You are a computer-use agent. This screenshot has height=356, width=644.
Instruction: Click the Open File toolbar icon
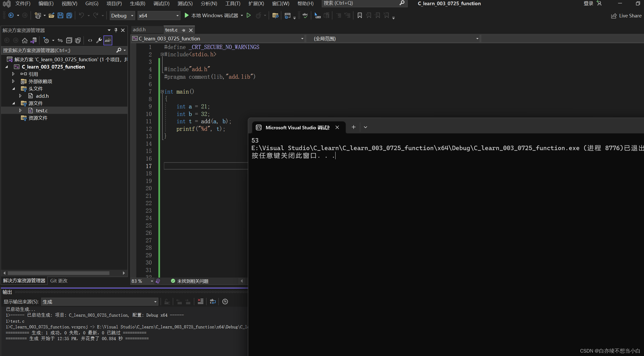52,16
